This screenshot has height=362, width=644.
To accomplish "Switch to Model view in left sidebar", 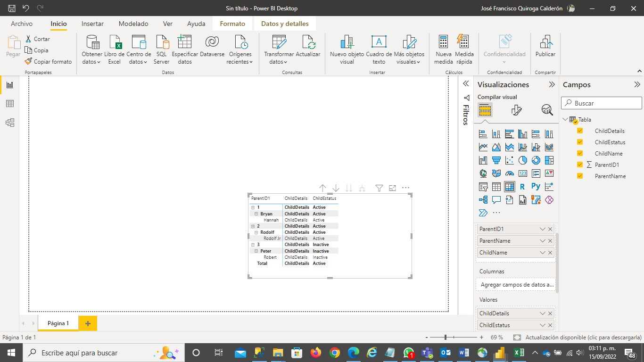I will [9, 123].
